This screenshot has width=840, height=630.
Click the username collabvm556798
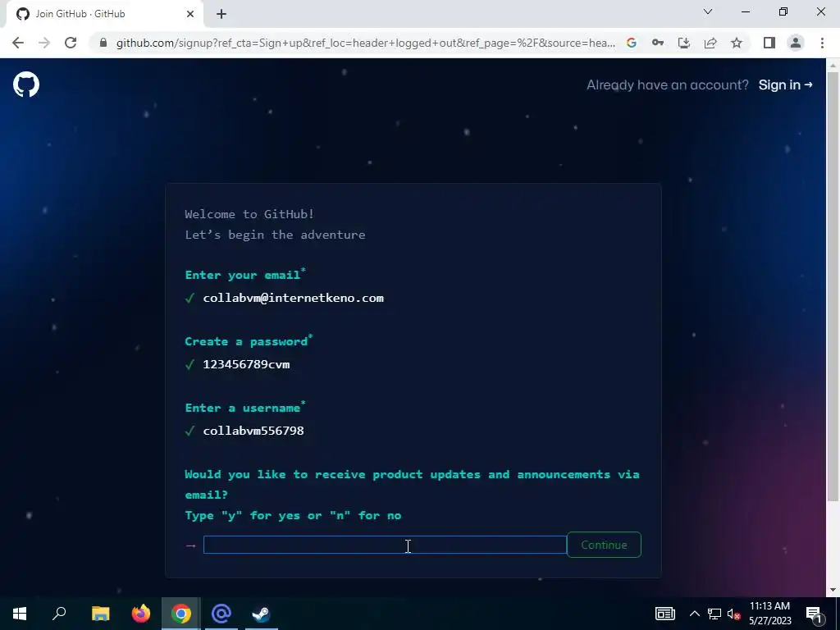(253, 431)
